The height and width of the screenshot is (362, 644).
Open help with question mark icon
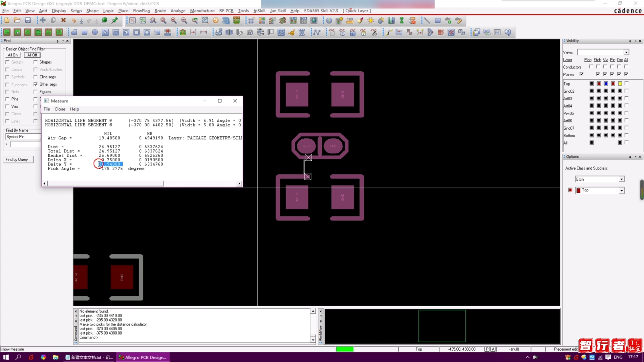(x=508, y=32)
